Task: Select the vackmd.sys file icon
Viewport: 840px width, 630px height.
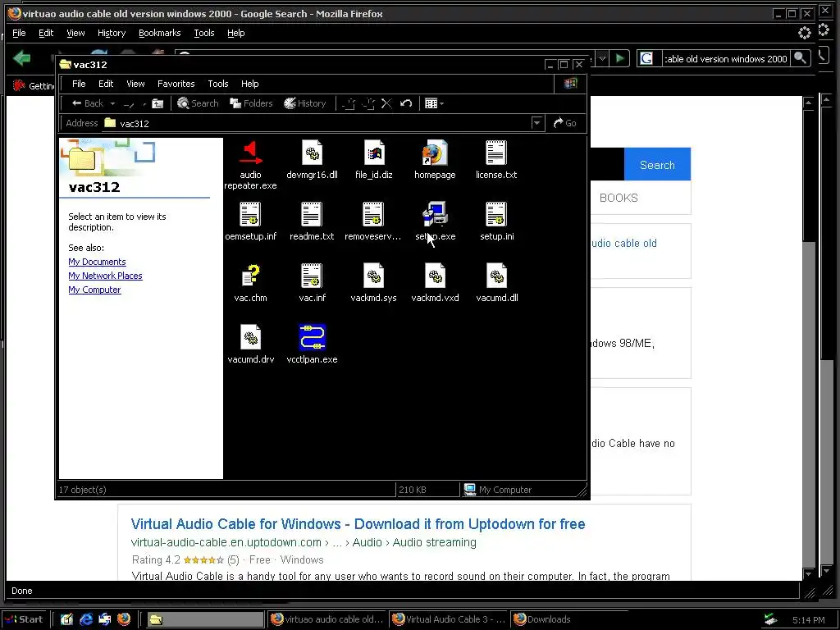Action: 374,276
